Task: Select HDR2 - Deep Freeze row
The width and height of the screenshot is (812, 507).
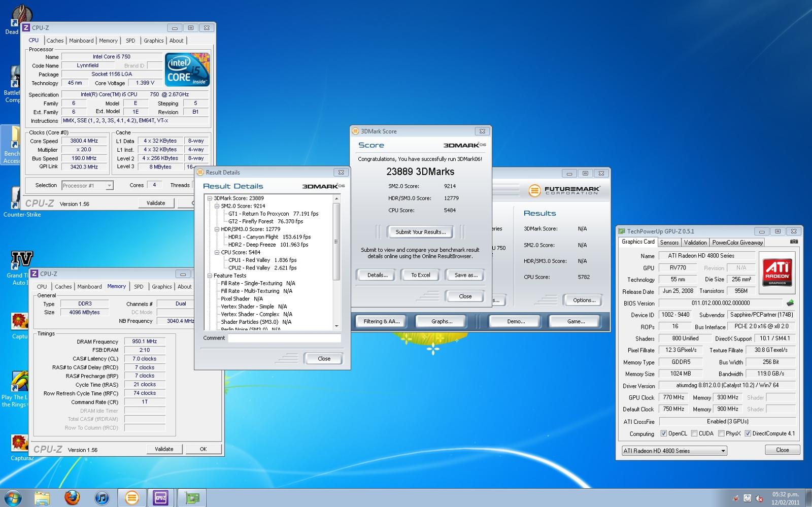Action: [x=268, y=245]
